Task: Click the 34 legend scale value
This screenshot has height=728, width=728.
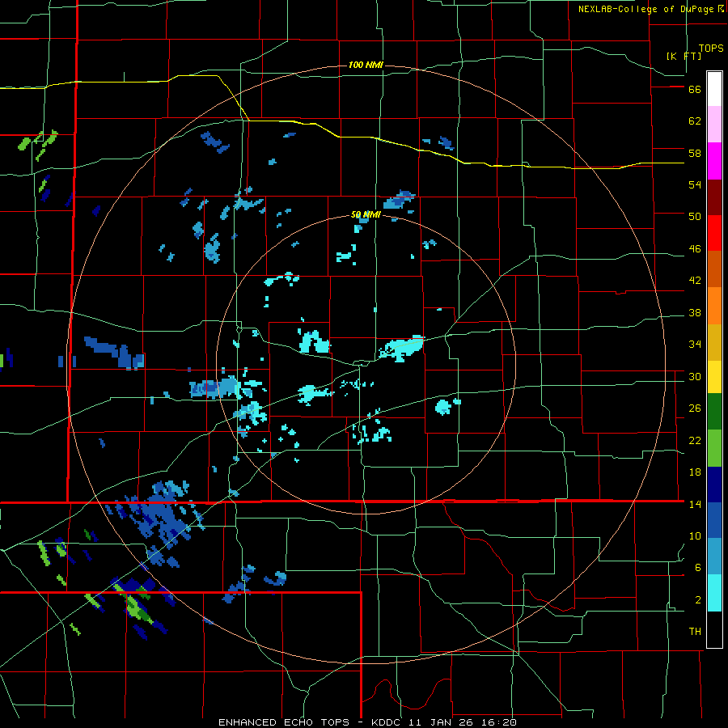Action: [x=695, y=345]
